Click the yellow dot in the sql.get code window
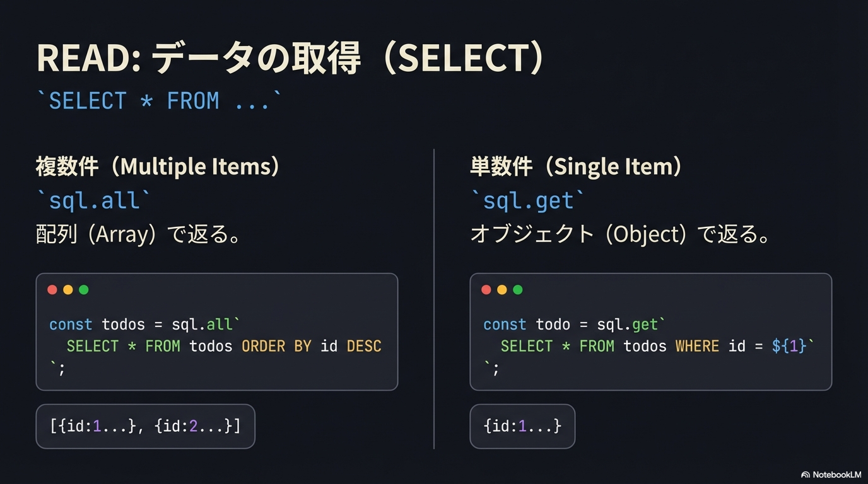 pyautogui.click(x=502, y=290)
